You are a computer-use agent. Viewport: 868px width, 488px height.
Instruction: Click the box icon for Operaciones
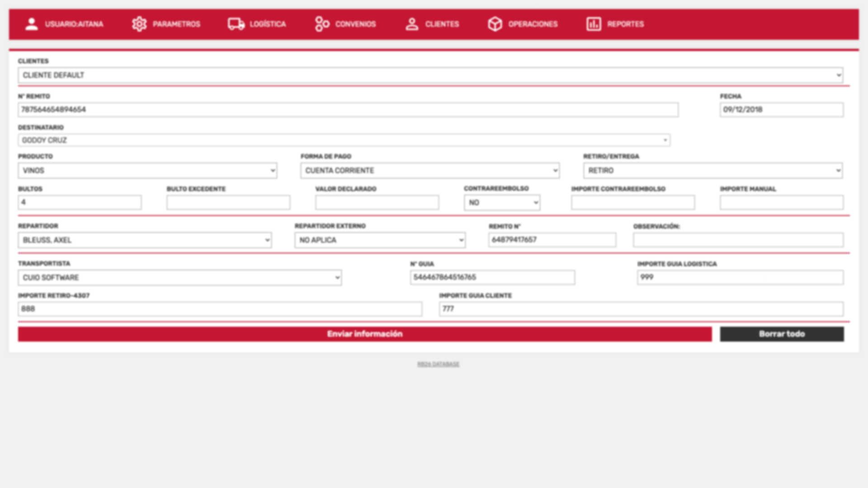tap(495, 24)
